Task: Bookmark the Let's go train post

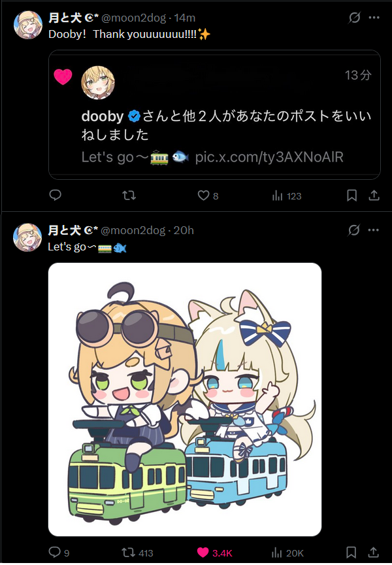Action: tap(351, 553)
